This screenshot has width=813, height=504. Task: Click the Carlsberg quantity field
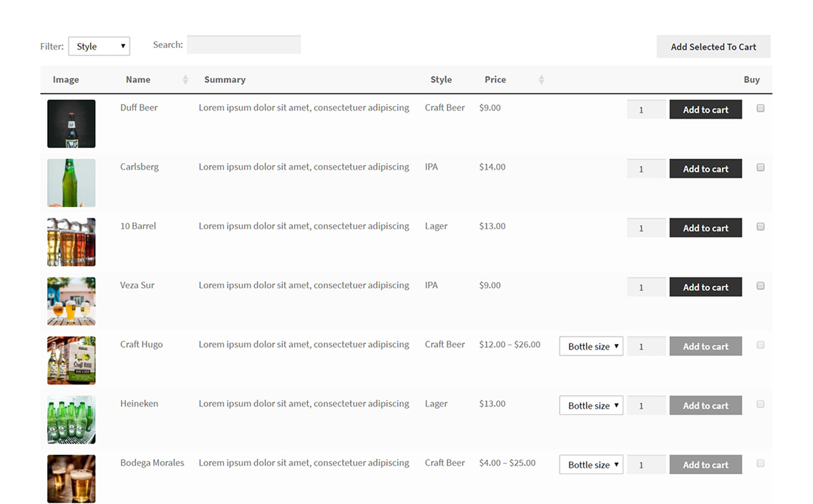(x=645, y=169)
